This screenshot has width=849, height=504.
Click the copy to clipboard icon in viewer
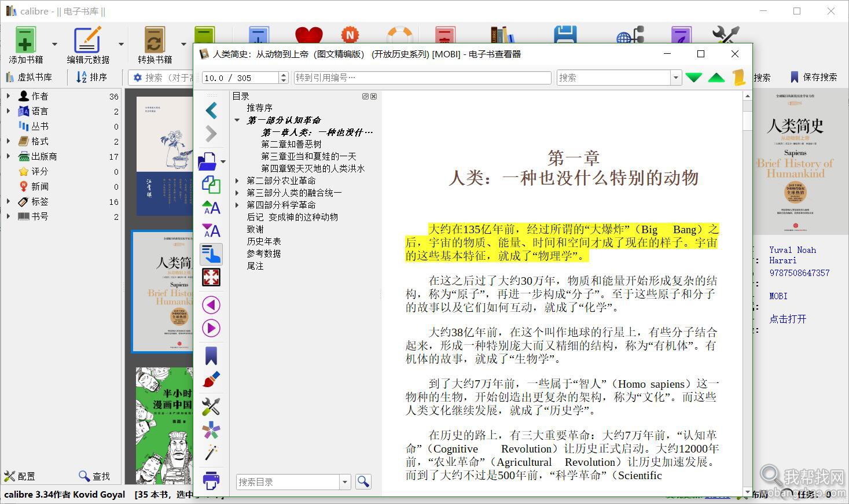pos(211,185)
